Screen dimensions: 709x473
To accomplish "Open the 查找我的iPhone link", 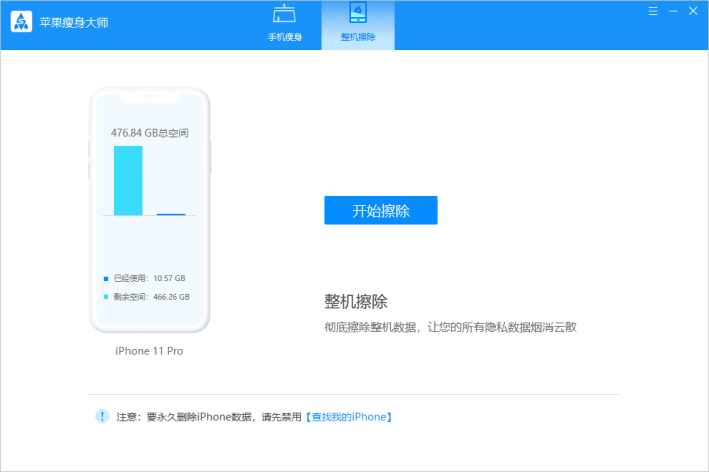I will click(x=348, y=416).
